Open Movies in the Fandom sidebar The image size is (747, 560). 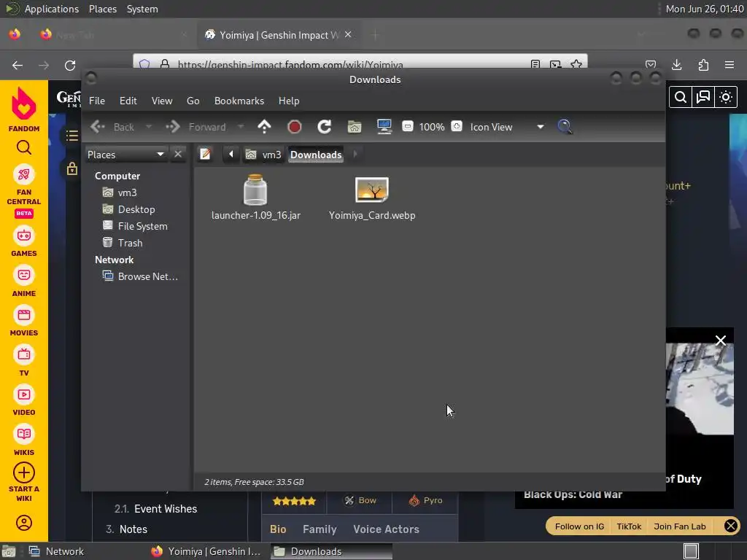point(24,322)
